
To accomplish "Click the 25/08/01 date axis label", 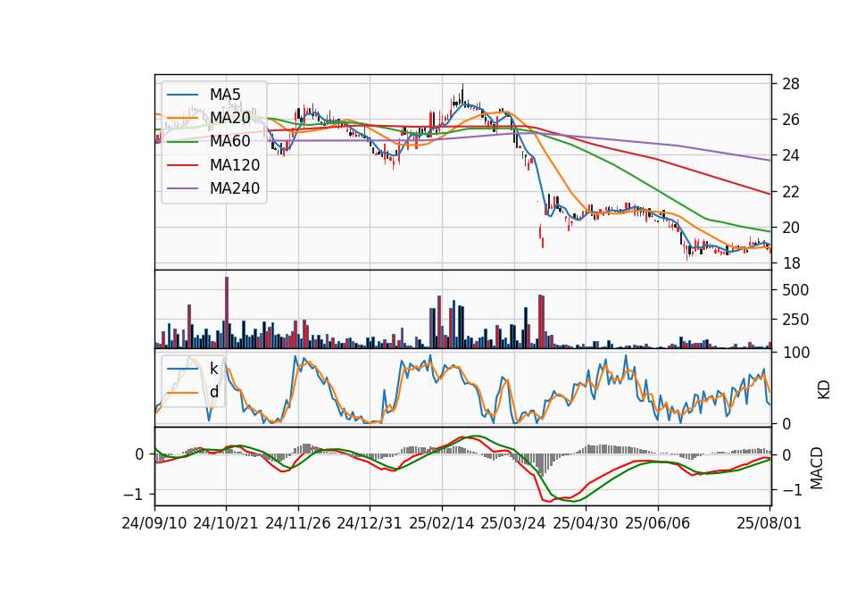I will [769, 523].
